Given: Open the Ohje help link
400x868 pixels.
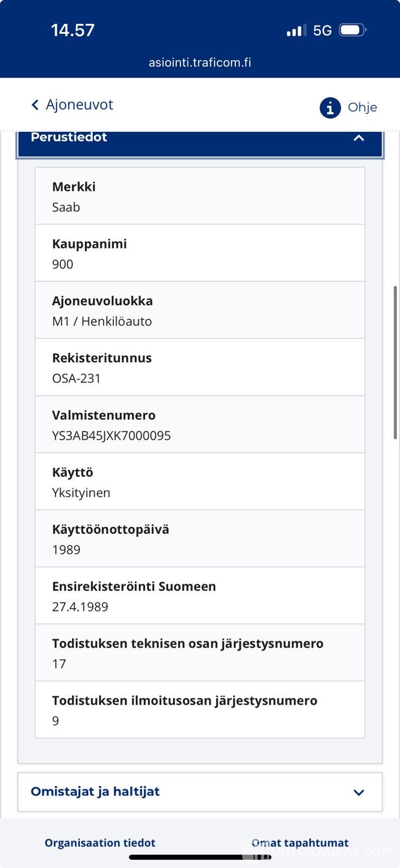Looking at the screenshot, I should point(362,107).
